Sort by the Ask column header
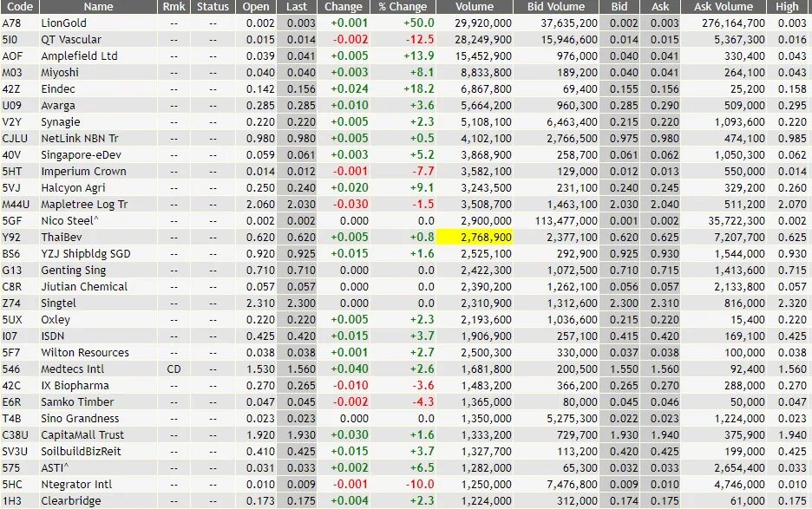The image size is (812, 509). 660,7
